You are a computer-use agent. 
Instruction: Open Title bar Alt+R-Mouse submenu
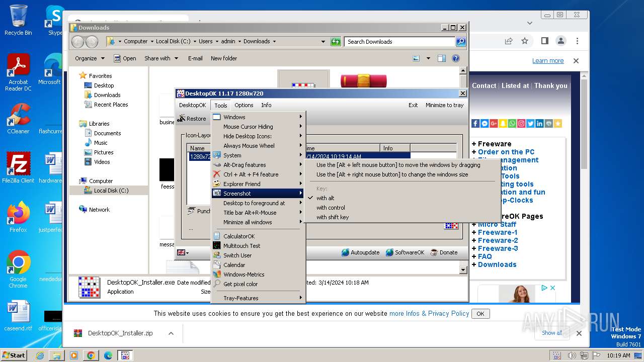click(258, 213)
